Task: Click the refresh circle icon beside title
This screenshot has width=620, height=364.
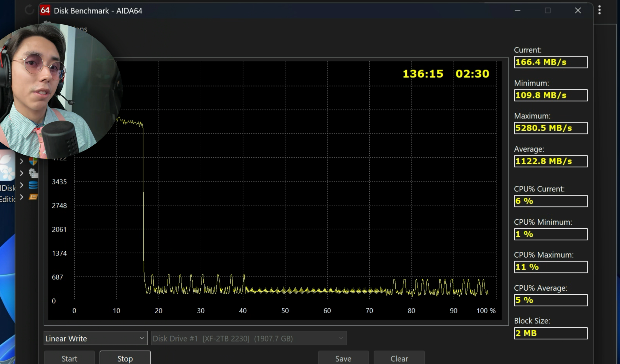Action: click(x=29, y=10)
